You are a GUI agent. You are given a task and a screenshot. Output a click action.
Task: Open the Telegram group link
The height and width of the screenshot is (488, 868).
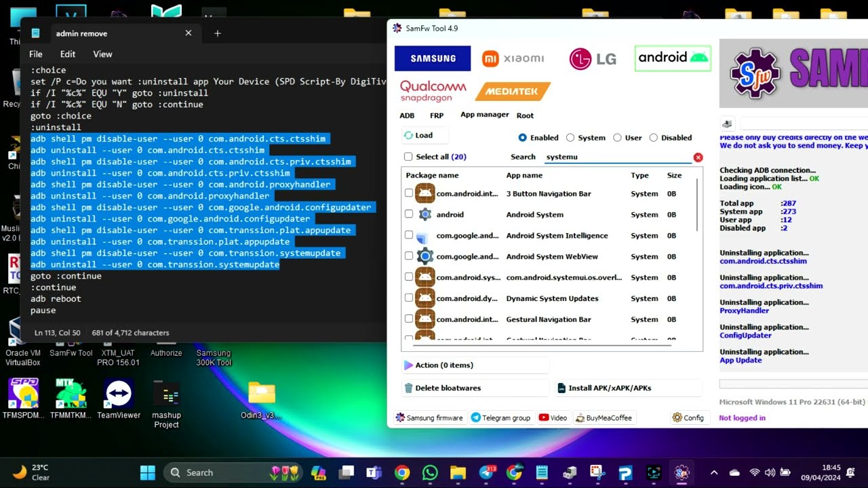click(500, 418)
